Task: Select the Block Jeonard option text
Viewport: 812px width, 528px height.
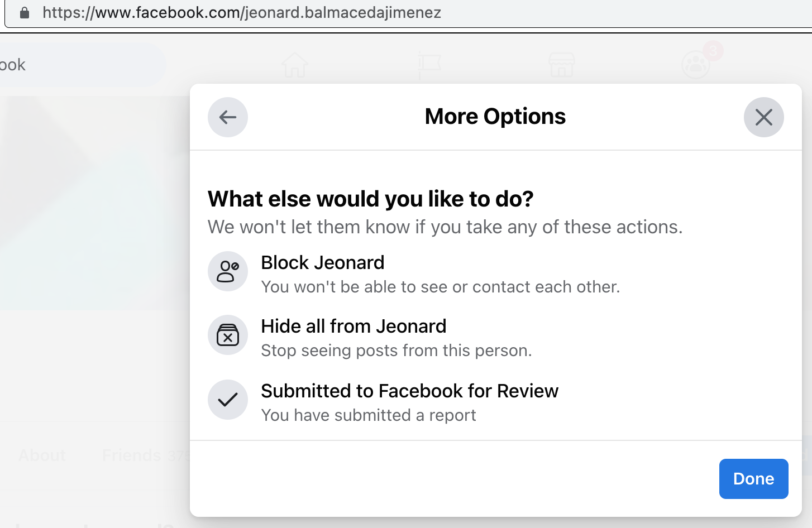Action: (x=323, y=263)
